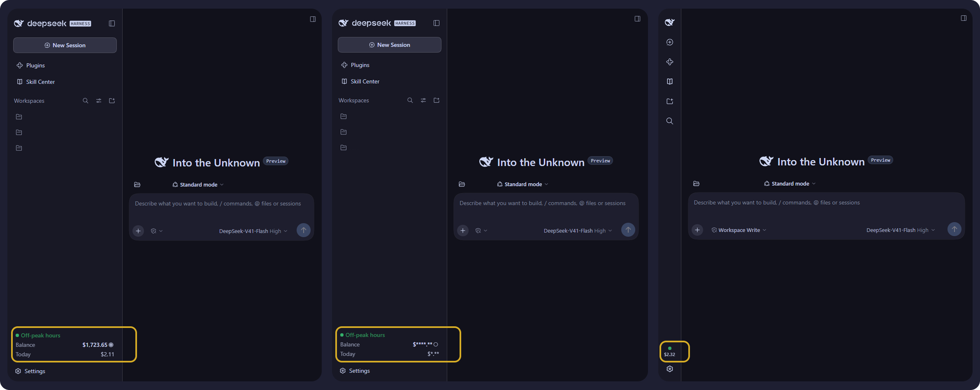Open the DeepSeek-V41-Flash model selector, right window
Screen dimensions: 980x390
(901, 230)
